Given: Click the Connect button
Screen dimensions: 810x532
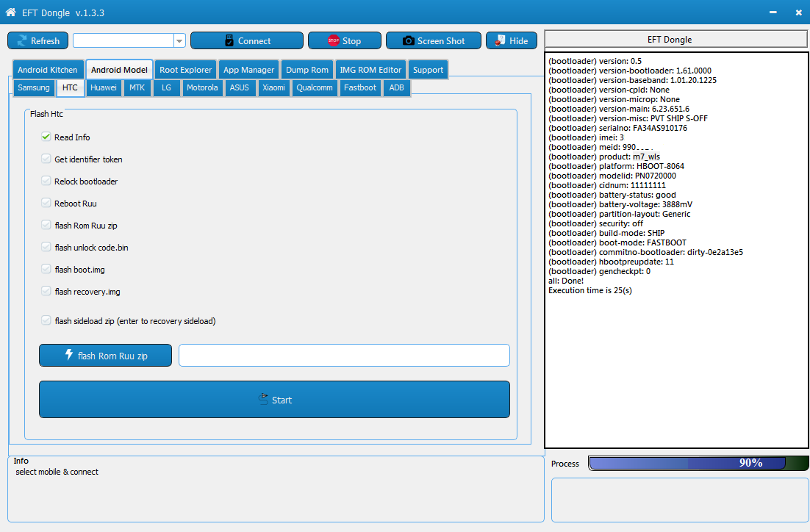Looking at the screenshot, I should coord(247,41).
